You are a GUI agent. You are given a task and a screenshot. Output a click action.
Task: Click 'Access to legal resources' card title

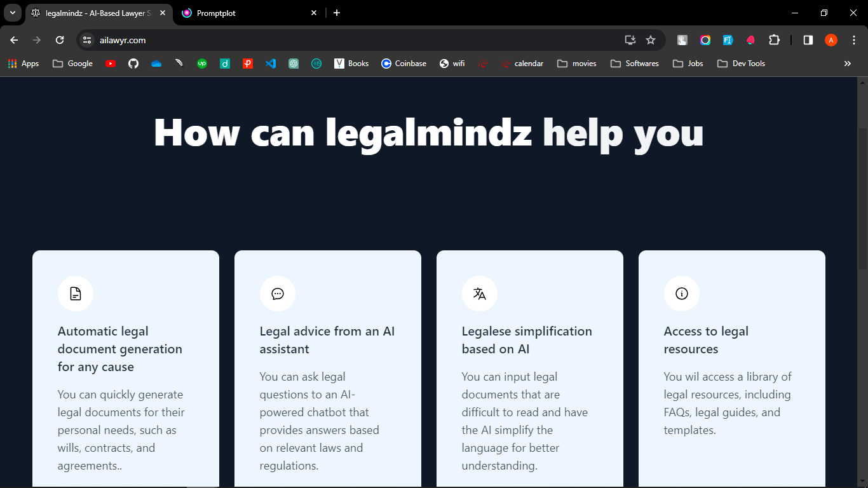pos(706,340)
